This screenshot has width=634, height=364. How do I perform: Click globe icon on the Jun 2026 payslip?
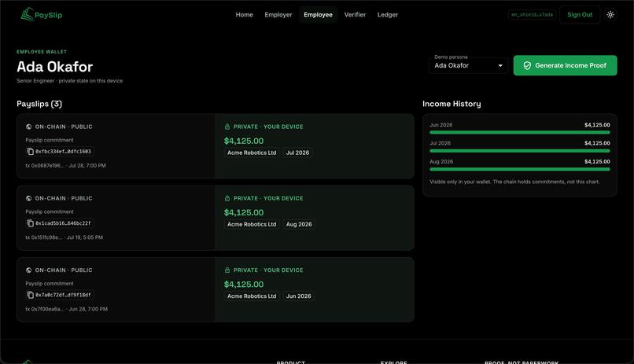point(28,270)
